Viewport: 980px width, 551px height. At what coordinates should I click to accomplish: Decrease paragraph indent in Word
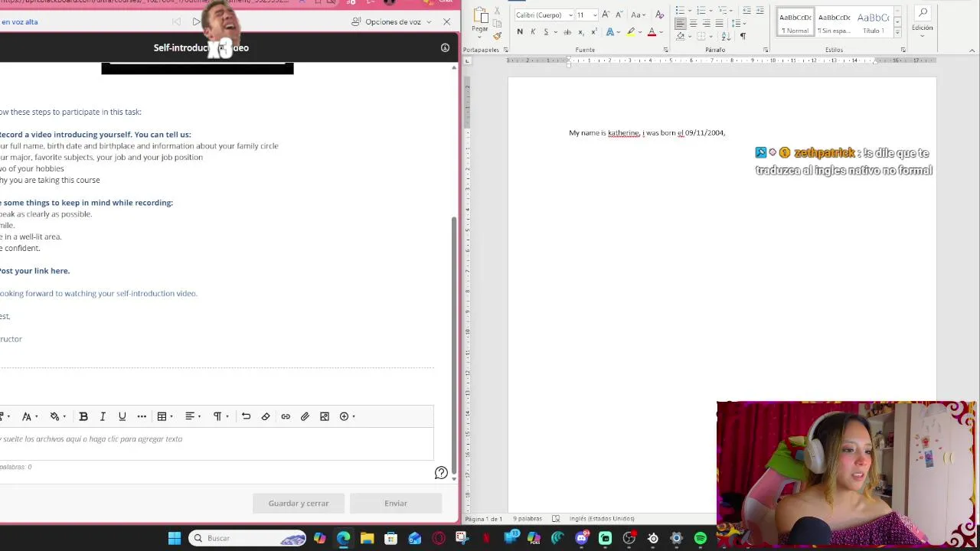[746, 11]
